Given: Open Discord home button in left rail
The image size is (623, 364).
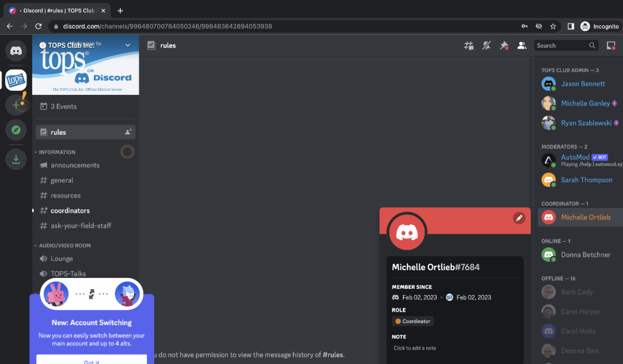Looking at the screenshot, I should click(x=16, y=50).
